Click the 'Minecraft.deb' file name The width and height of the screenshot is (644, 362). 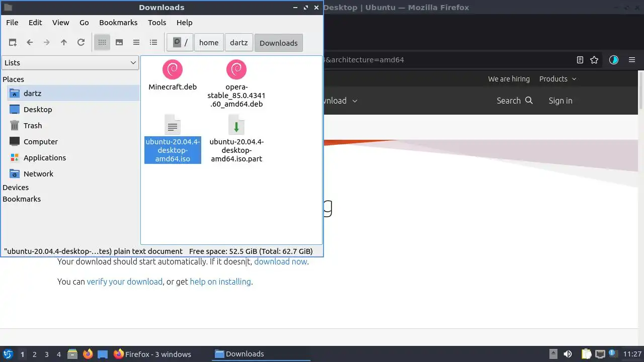pos(173,87)
